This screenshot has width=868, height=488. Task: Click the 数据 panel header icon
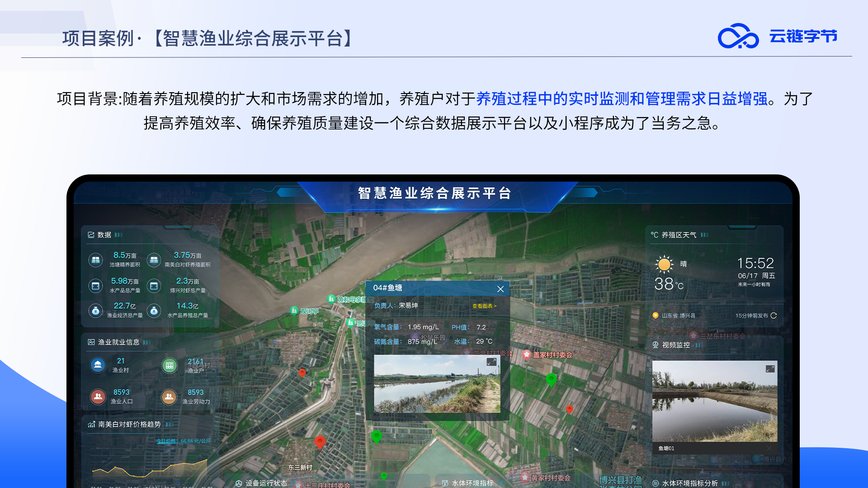coord(91,235)
